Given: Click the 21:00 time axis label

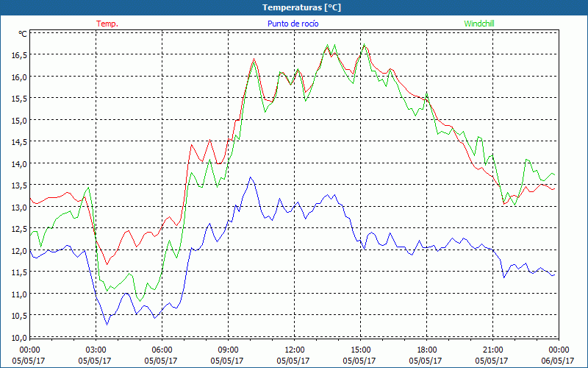Looking at the screenshot, I should pos(492,350).
